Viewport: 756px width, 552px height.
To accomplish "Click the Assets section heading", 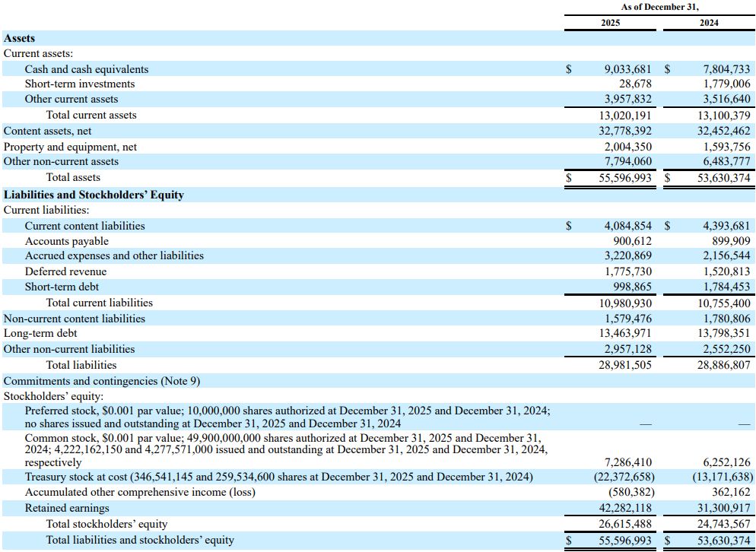I will pyautogui.click(x=19, y=38).
